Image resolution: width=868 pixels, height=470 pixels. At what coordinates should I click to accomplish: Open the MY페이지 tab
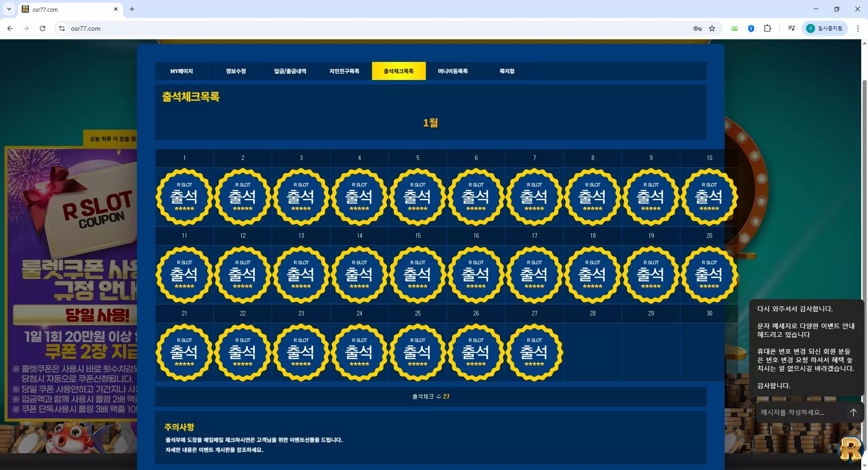click(x=182, y=71)
